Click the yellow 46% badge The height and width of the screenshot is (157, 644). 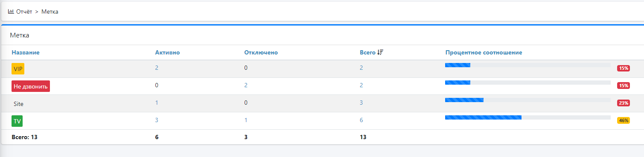pos(624,120)
